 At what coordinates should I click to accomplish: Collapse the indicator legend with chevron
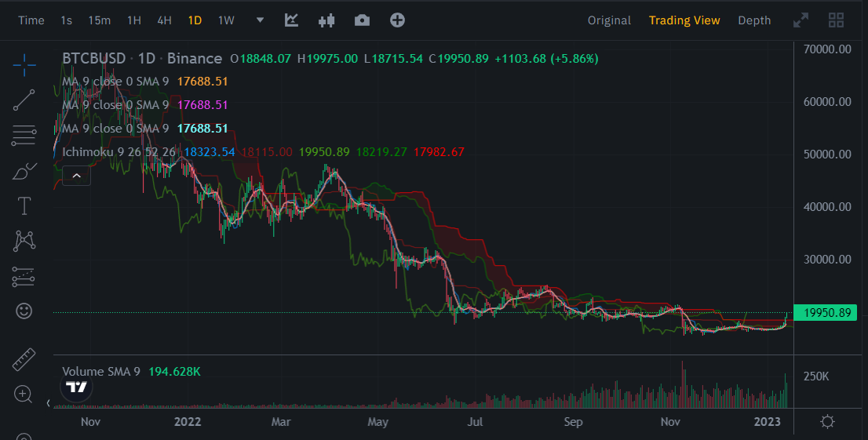pyautogui.click(x=76, y=176)
